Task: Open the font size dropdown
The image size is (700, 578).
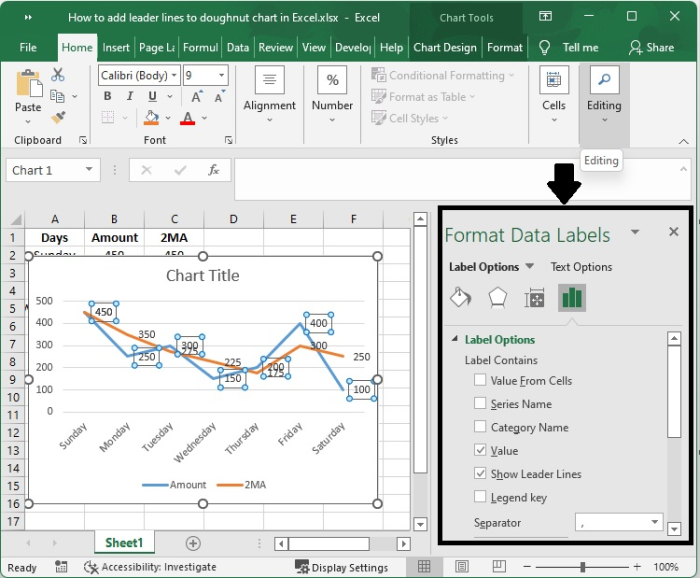Action: pyautogui.click(x=221, y=75)
